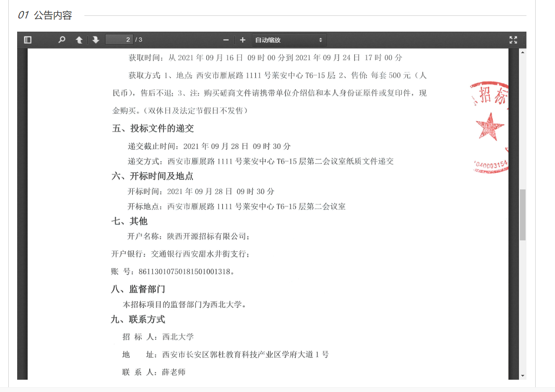555x392 pixels.
Task: Click the 五、投标文件的递交 heading
Action: click(153, 128)
